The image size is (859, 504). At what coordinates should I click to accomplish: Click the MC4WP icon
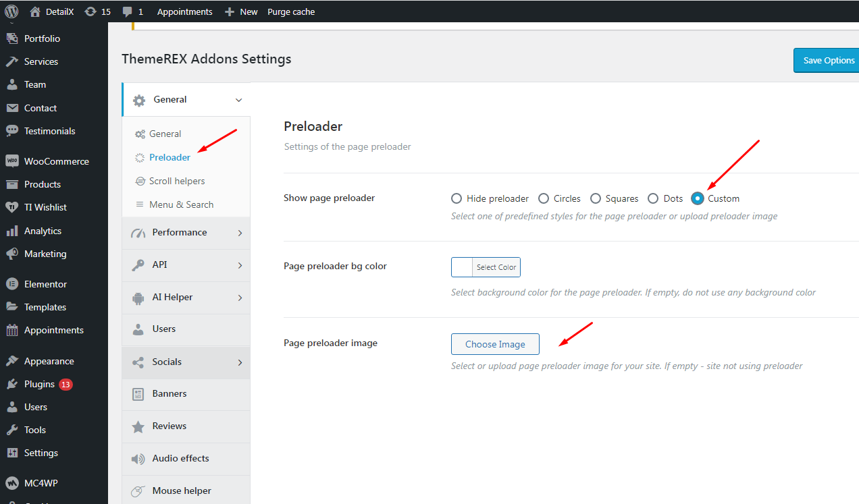click(x=12, y=483)
